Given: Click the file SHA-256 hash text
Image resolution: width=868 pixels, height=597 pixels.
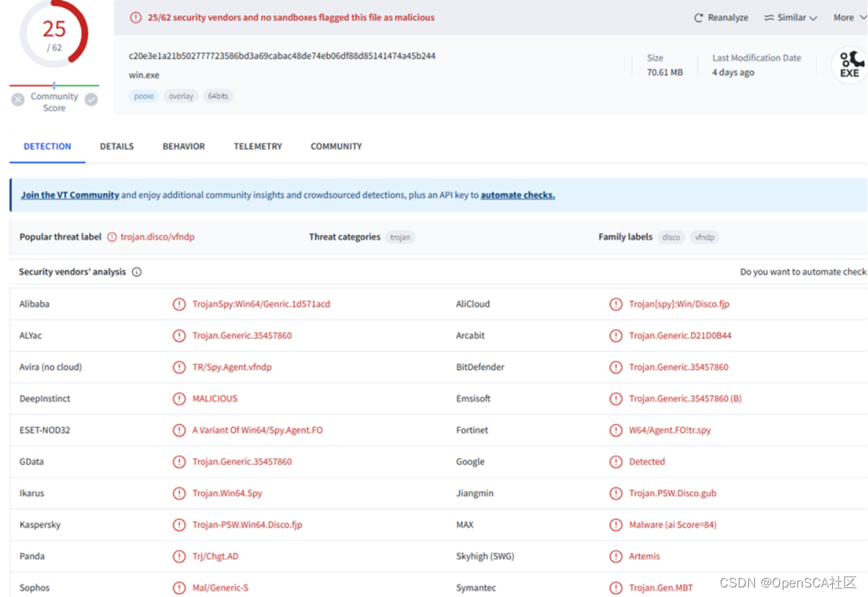Looking at the screenshot, I should [x=282, y=56].
